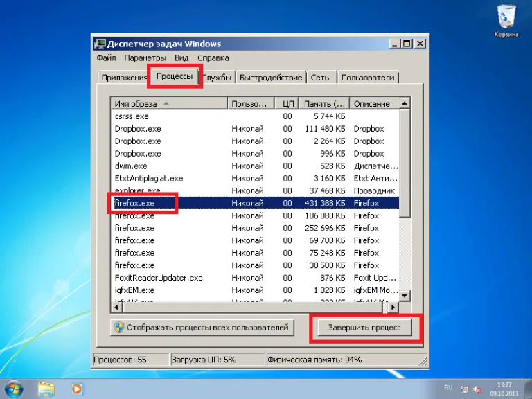Maximize the Task Manager window
532x399 pixels.
click(x=407, y=44)
